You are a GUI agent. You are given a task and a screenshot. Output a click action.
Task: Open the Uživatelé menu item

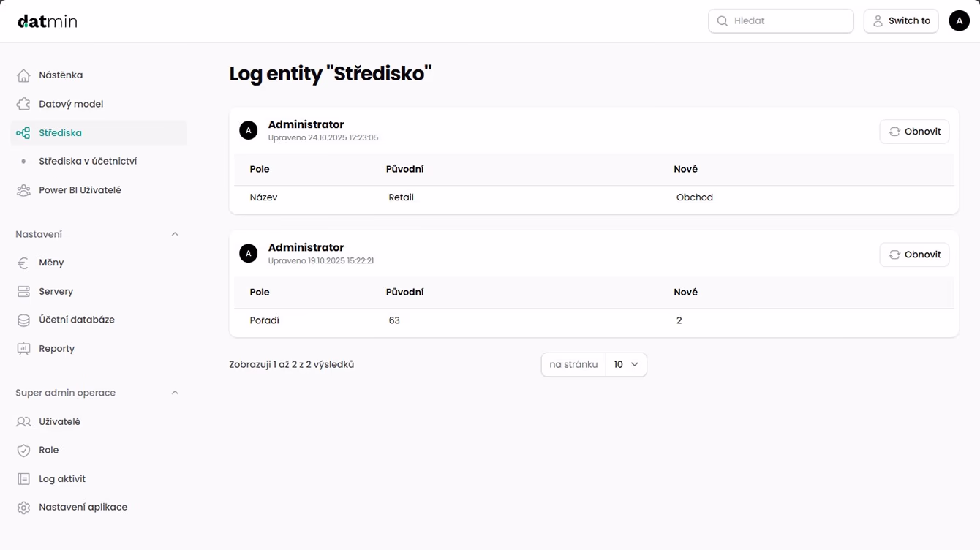click(x=59, y=421)
